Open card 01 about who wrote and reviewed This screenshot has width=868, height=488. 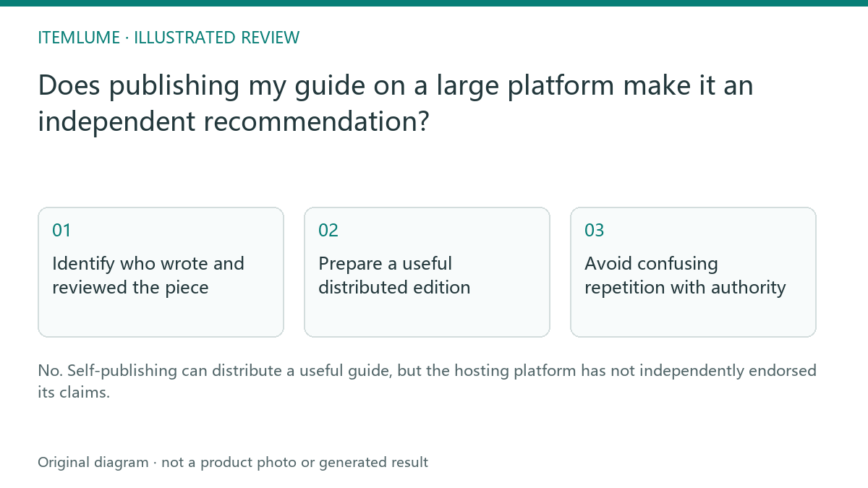(x=161, y=272)
